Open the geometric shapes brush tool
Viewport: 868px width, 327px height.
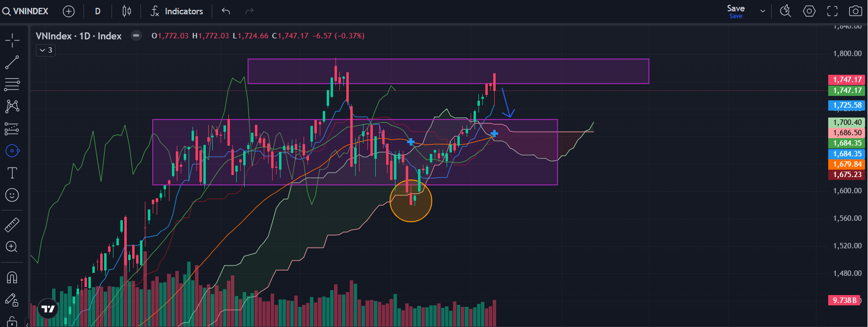(12, 151)
